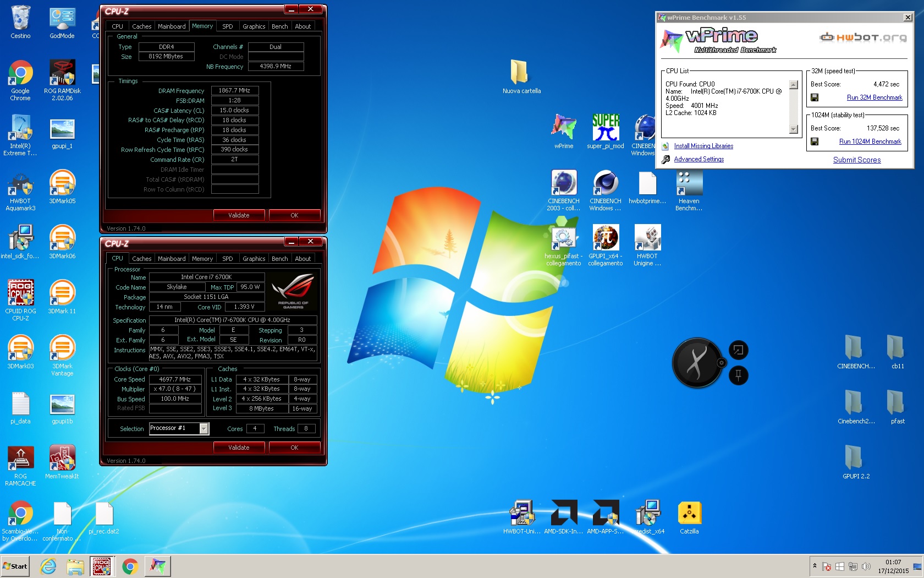Click OK in lower CPU-Z window
Screen dimensions: 924x578
tap(294, 448)
